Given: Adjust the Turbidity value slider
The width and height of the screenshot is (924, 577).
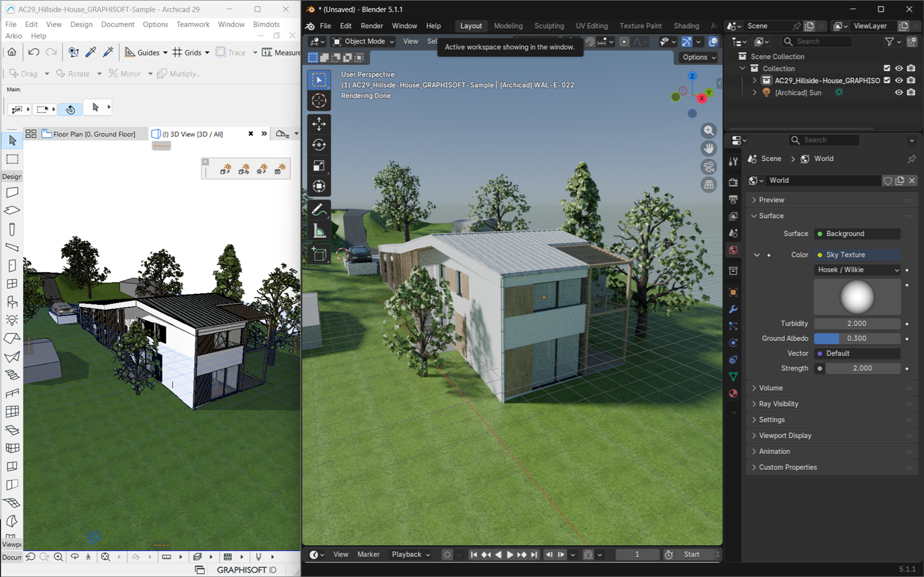Looking at the screenshot, I should coord(857,323).
